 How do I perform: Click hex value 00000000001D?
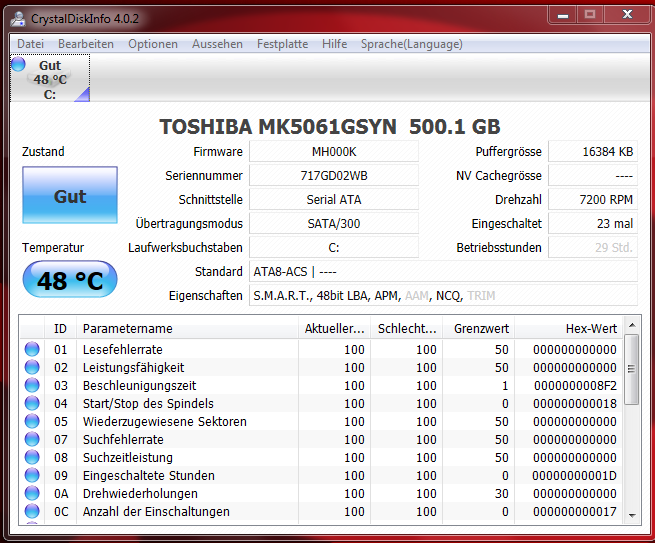point(574,475)
